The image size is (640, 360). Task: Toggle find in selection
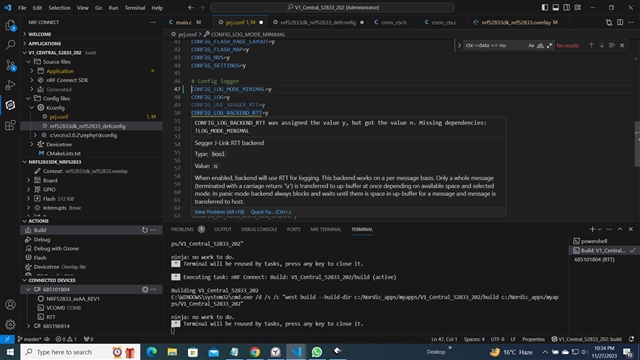pyautogui.click(x=611, y=45)
